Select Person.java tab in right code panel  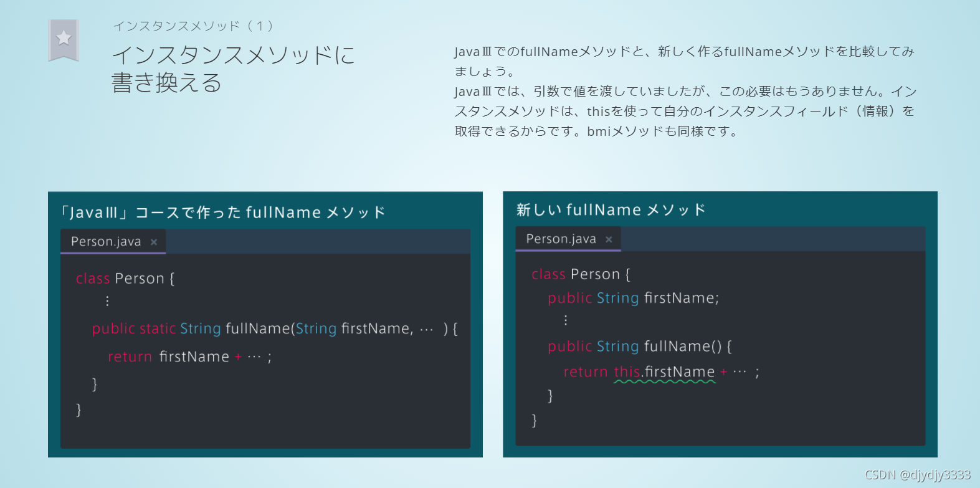coord(568,239)
